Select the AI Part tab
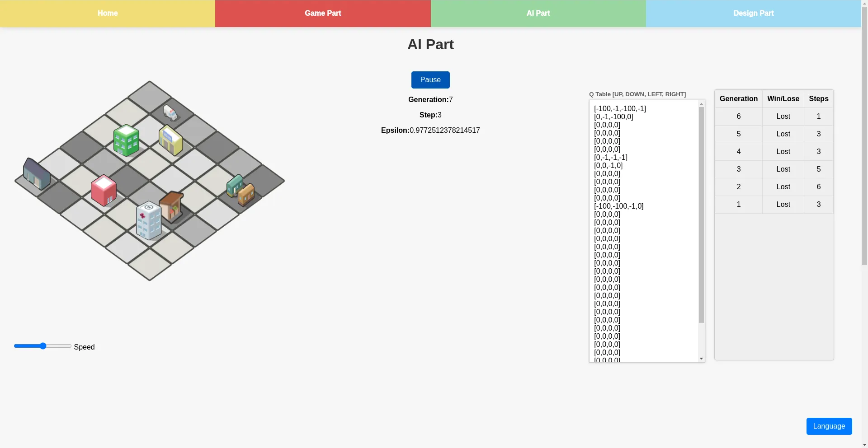868x448 pixels. point(538,14)
